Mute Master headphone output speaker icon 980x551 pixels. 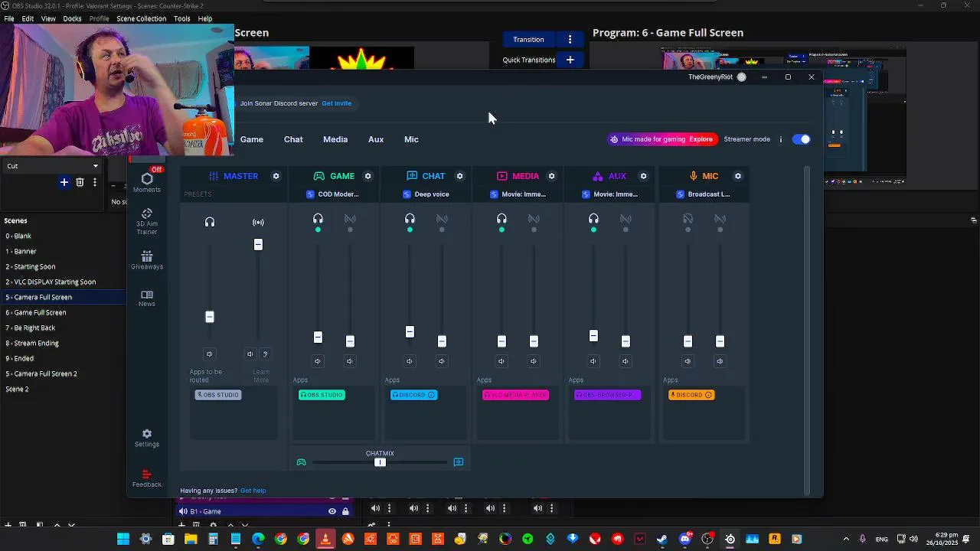[209, 354]
